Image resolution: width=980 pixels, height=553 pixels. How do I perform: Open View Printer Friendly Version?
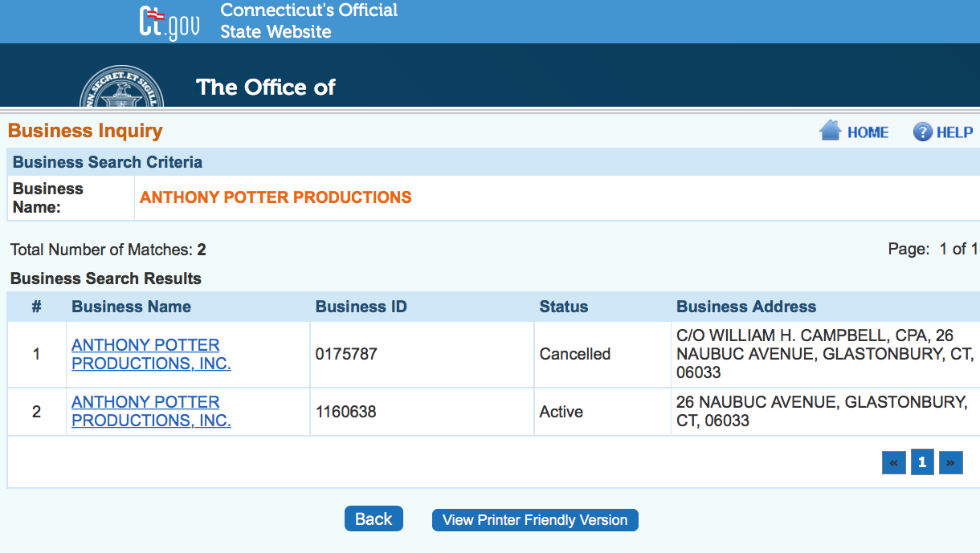click(535, 520)
